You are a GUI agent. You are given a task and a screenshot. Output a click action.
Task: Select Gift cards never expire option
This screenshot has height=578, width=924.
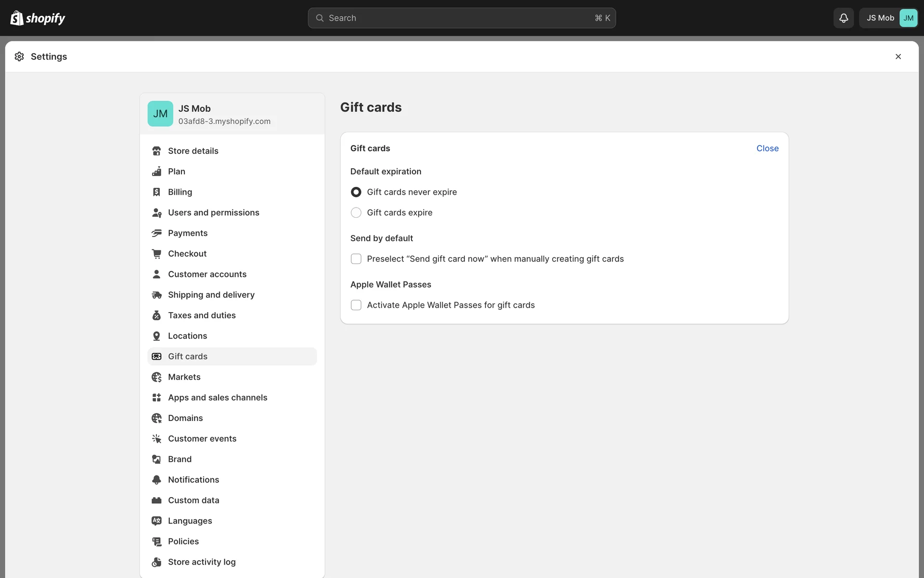point(356,192)
